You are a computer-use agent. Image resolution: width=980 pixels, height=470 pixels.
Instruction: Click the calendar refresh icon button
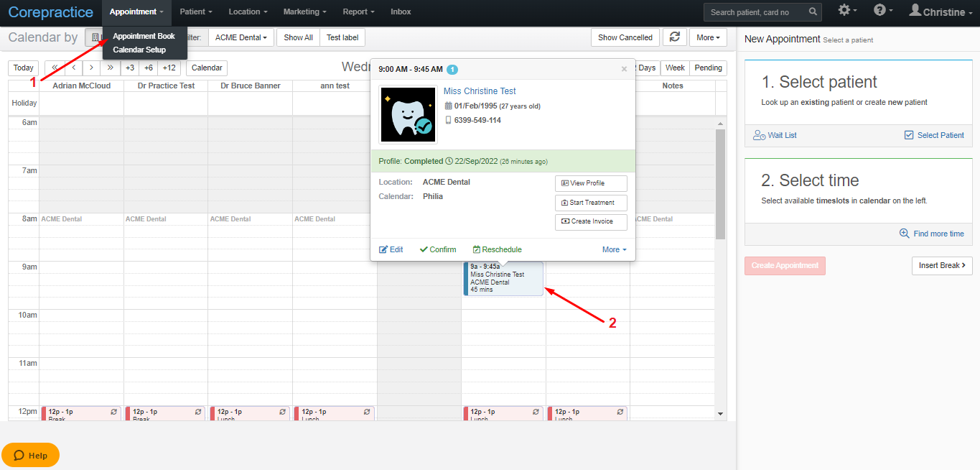(x=674, y=37)
